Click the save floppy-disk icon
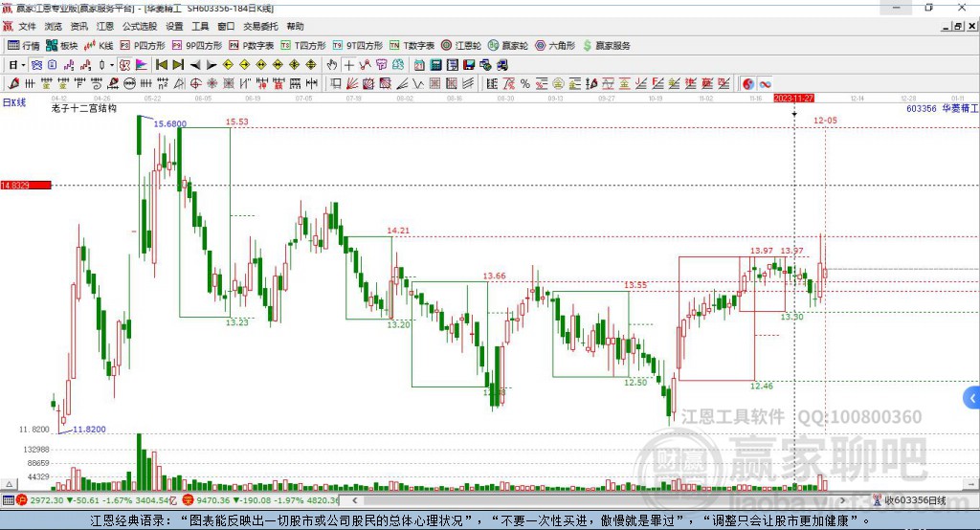 pos(469,65)
